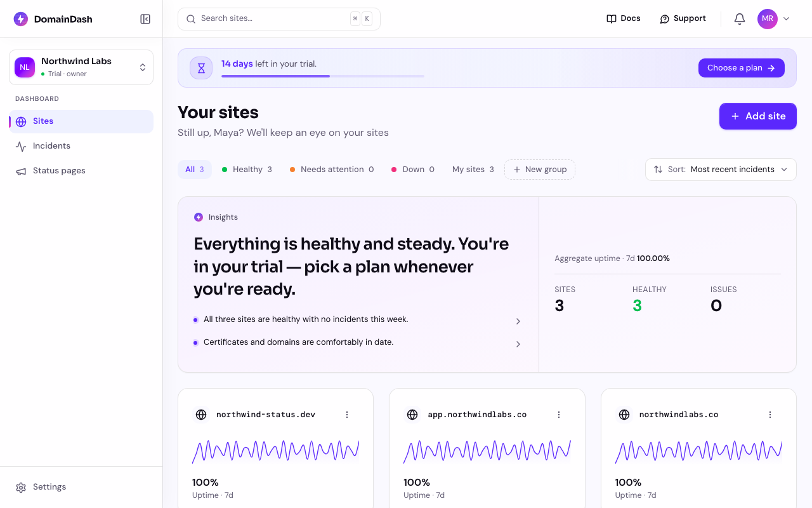
Task: Click Choose a plan button
Action: (742, 68)
